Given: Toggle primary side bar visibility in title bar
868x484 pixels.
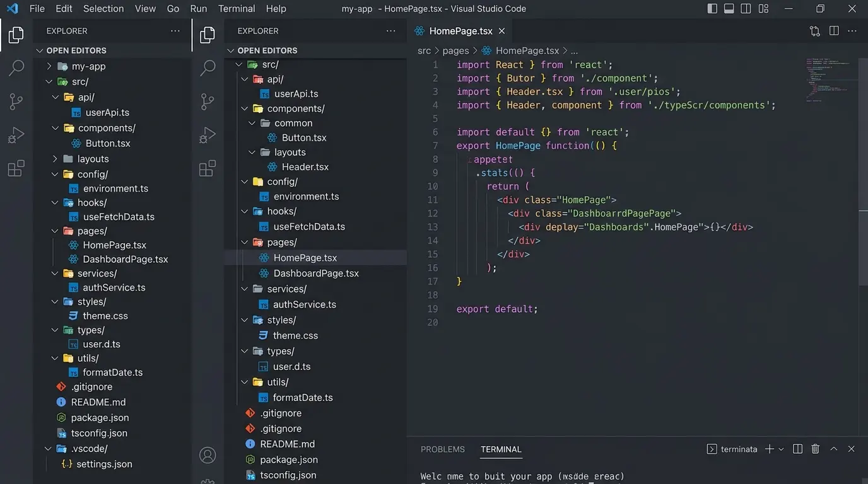Looking at the screenshot, I should 712,9.
